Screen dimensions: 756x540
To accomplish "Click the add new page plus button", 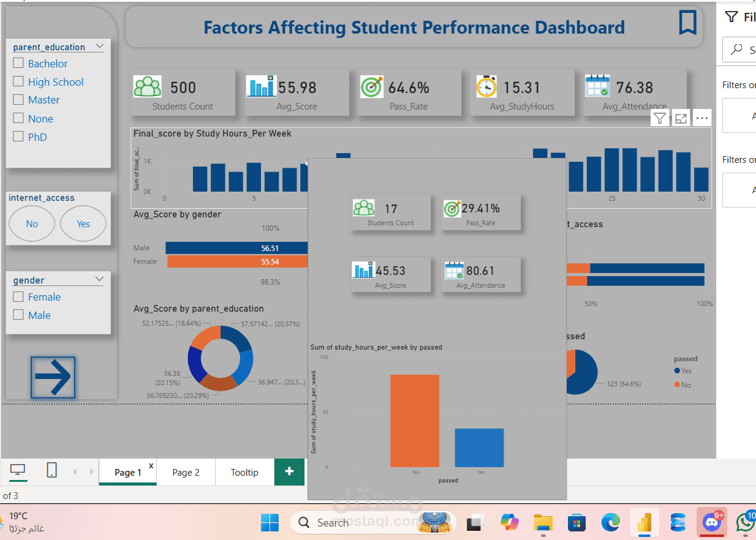I will pos(290,472).
